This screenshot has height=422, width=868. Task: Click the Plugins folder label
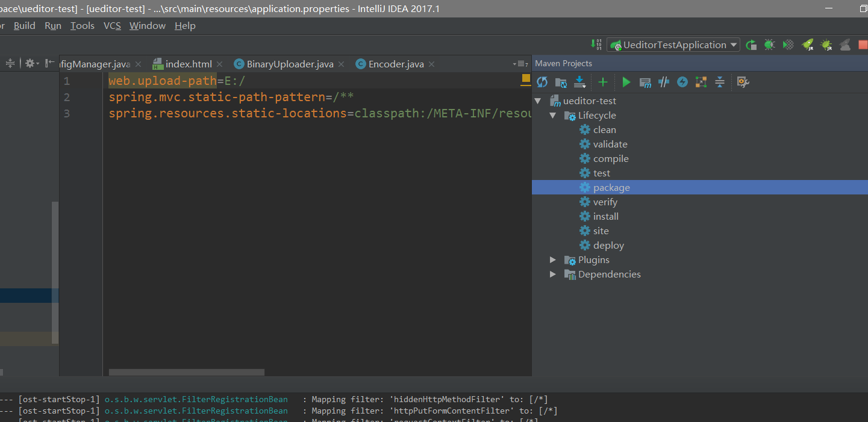coord(594,260)
